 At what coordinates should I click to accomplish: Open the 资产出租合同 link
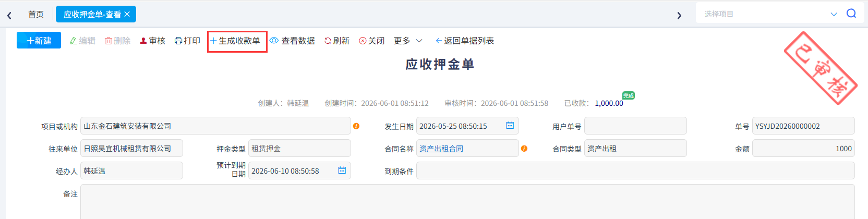click(x=441, y=149)
